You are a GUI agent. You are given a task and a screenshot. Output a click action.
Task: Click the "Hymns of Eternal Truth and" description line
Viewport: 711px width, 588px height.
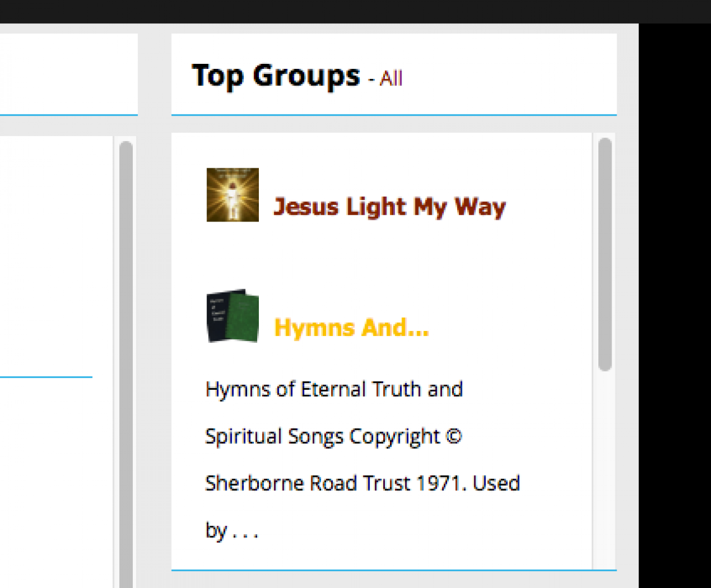click(x=334, y=389)
